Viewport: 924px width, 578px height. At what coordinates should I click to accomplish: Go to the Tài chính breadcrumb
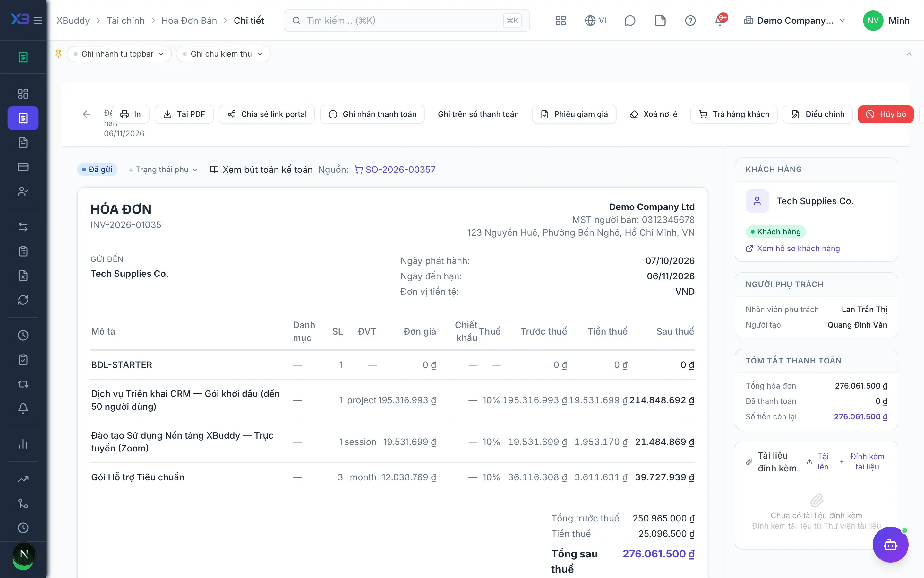(x=125, y=20)
